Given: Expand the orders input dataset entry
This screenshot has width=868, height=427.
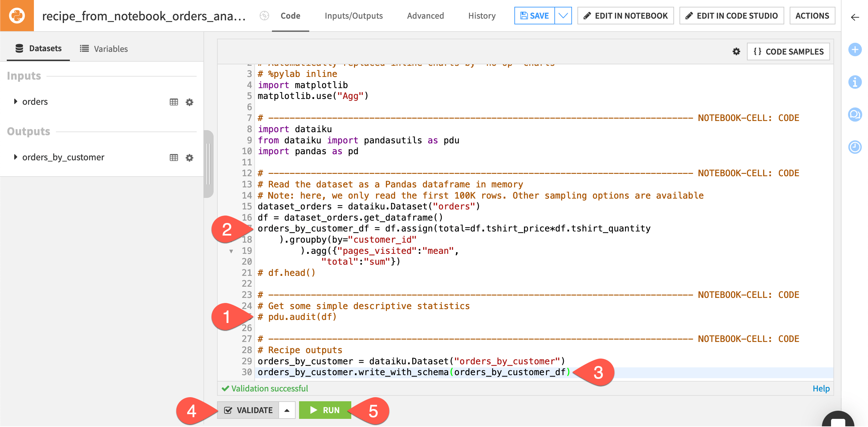Looking at the screenshot, I should [x=15, y=101].
